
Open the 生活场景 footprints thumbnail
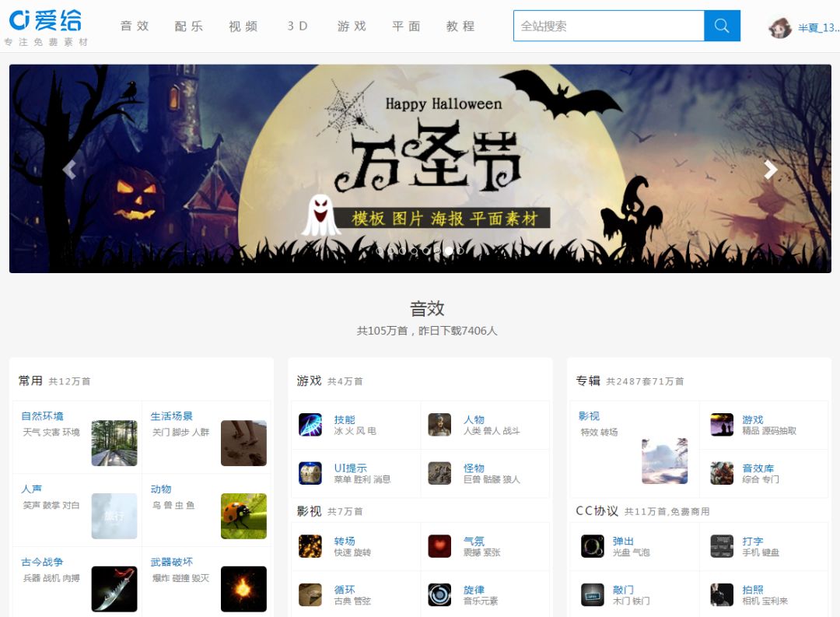pyautogui.click(x=243, y=443)
